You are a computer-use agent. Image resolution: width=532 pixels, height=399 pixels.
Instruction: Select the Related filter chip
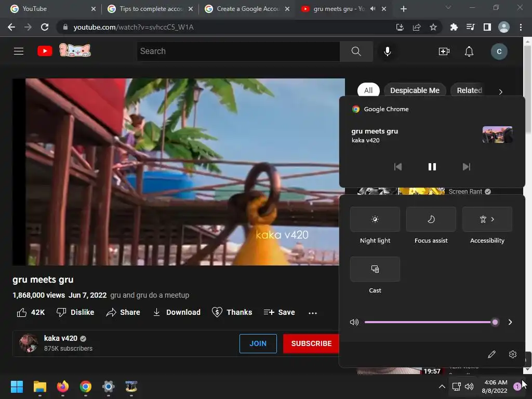click(469, 90)
